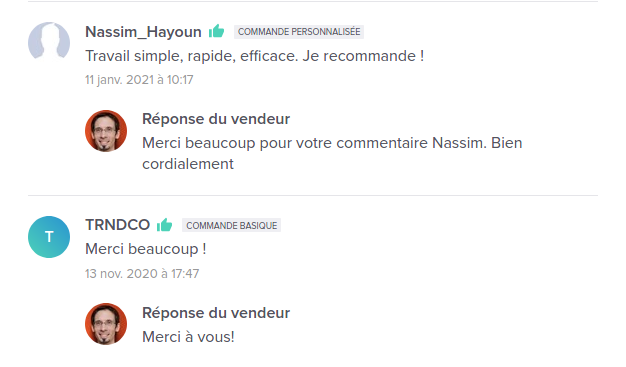Click seller photo replying to Nassim

pyautogui.click(x=106, y=131)
